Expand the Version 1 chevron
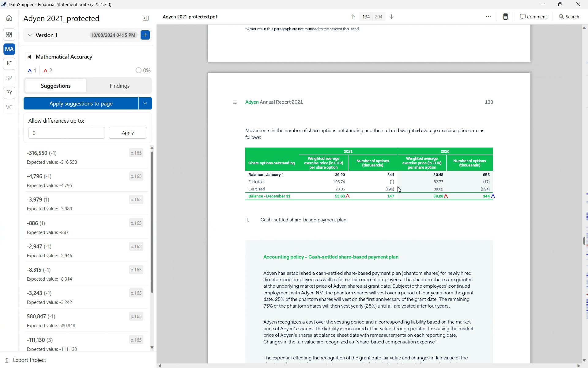 pos(30,35)
